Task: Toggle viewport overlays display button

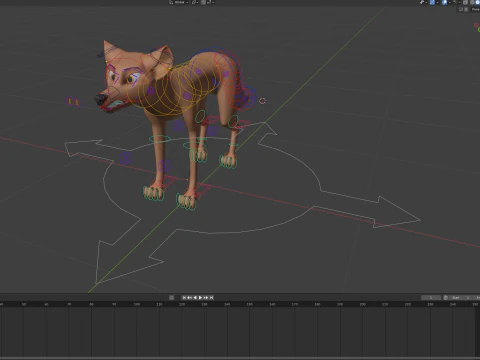Action: pyautogui.click(x=445, y=2)
